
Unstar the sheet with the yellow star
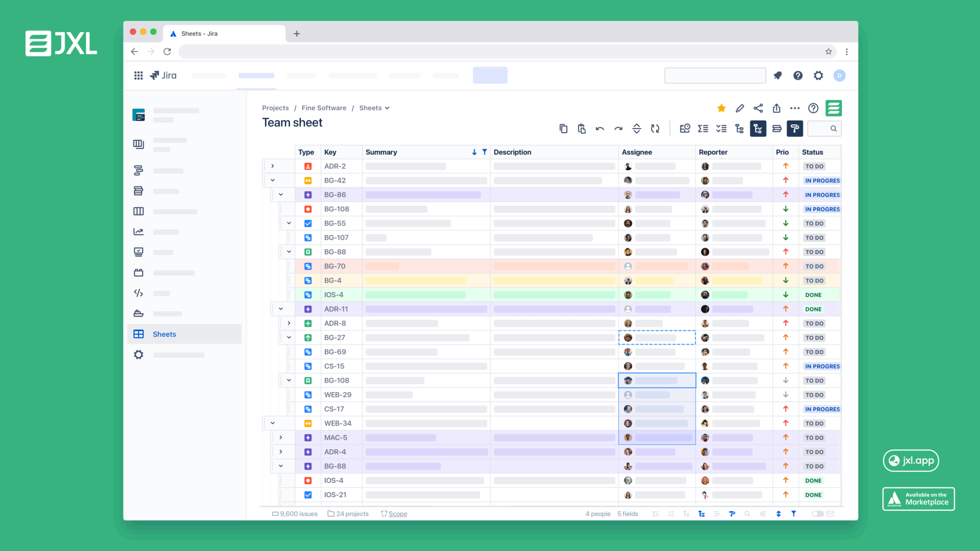722,108
